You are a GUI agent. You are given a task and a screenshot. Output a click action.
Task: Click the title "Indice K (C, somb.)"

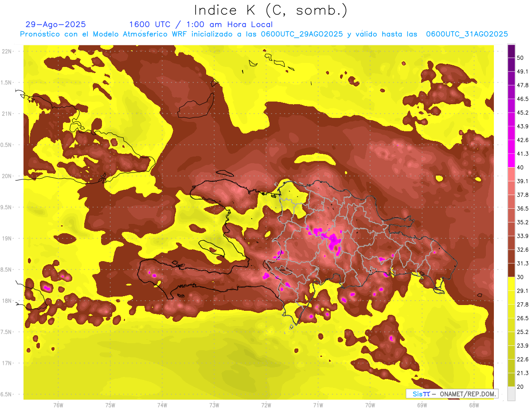click(x=271, y=10)
